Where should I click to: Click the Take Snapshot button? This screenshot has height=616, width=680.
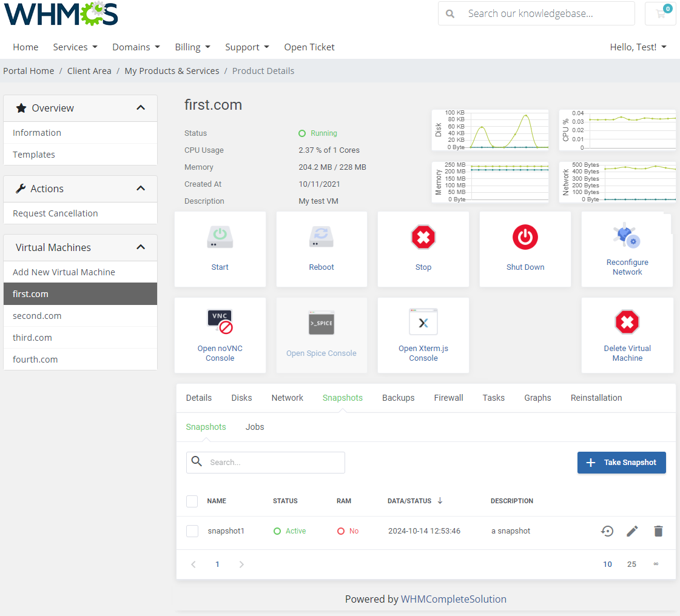tap(621, 463)
